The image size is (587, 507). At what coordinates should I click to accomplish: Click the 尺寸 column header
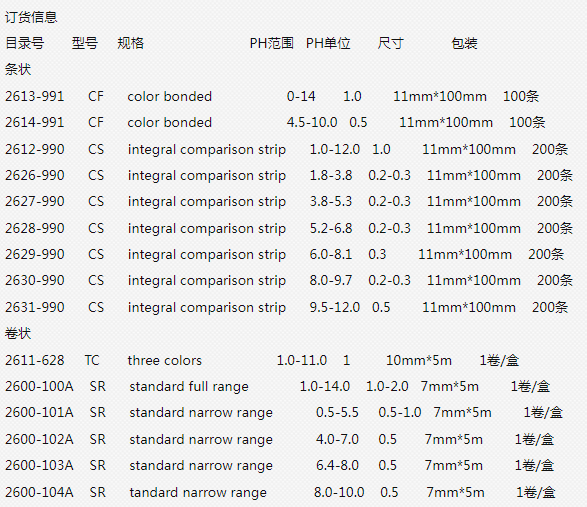coord(390,43)
